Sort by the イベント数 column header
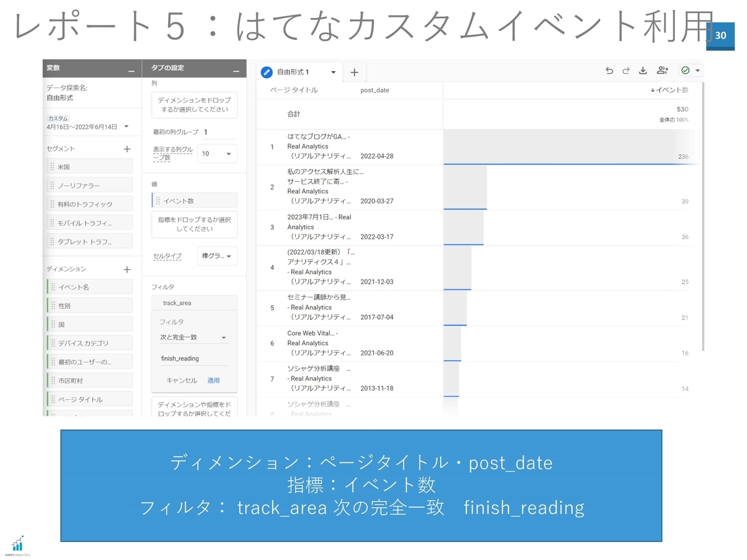The height and width of the screenshot is (560, 747). [x=669, y=90]
